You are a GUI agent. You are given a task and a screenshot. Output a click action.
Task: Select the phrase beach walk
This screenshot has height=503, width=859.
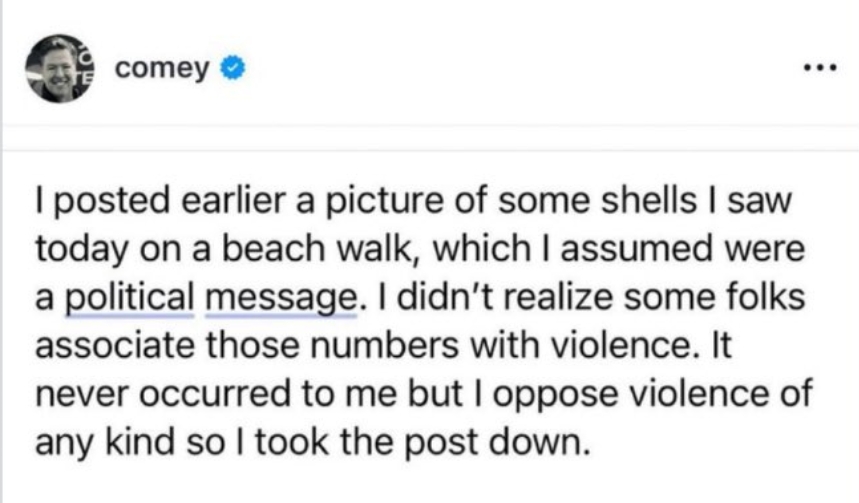pos(316,248)
